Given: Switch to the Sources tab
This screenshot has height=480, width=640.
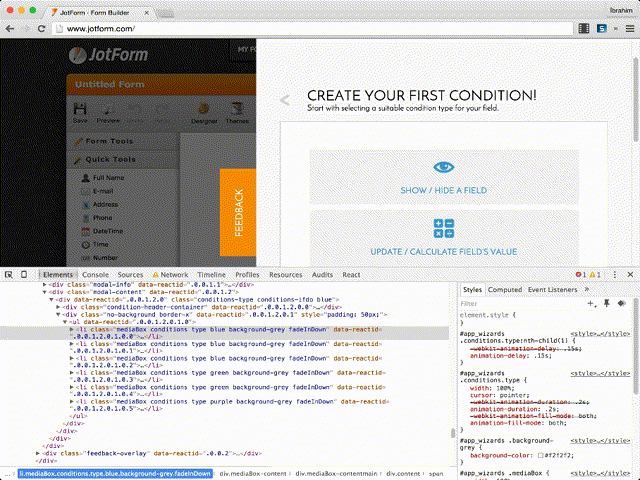Looking at the screenshot, I should 130,275.
